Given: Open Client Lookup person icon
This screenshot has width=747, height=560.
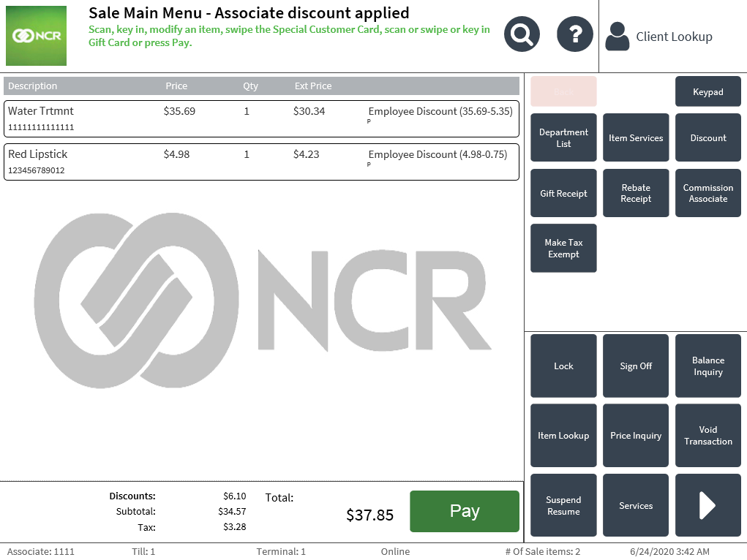Looking at the screenshot, I should tap(617, 37).
